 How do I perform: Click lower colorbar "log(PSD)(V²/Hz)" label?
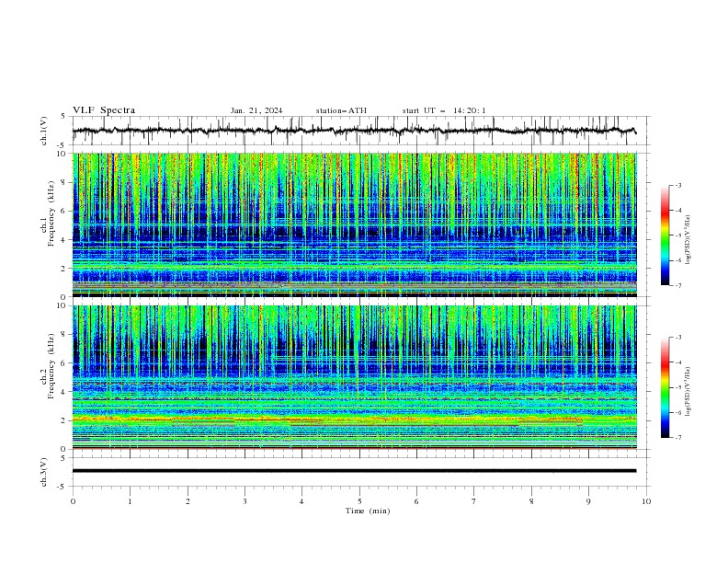point(688,392)
